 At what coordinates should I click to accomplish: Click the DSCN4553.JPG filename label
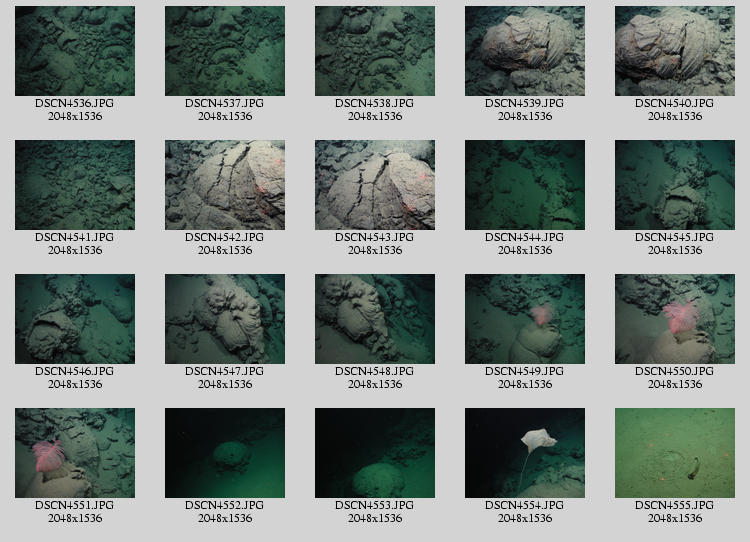point(375,505)
